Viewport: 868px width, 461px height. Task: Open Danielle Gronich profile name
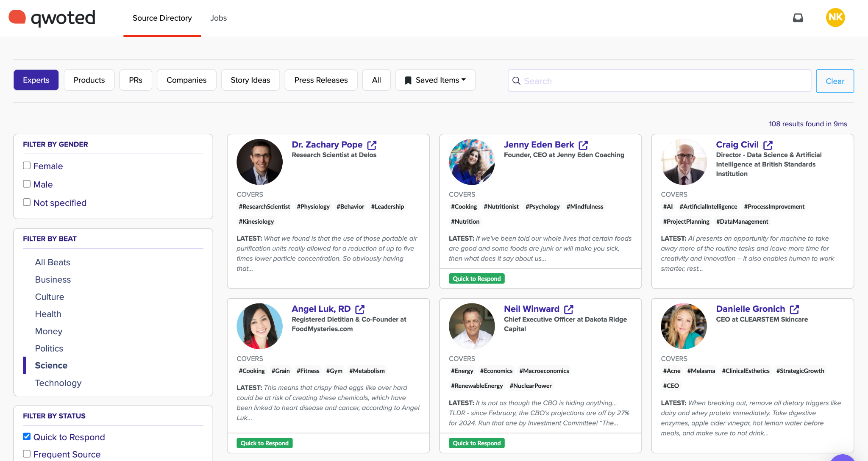750,309
